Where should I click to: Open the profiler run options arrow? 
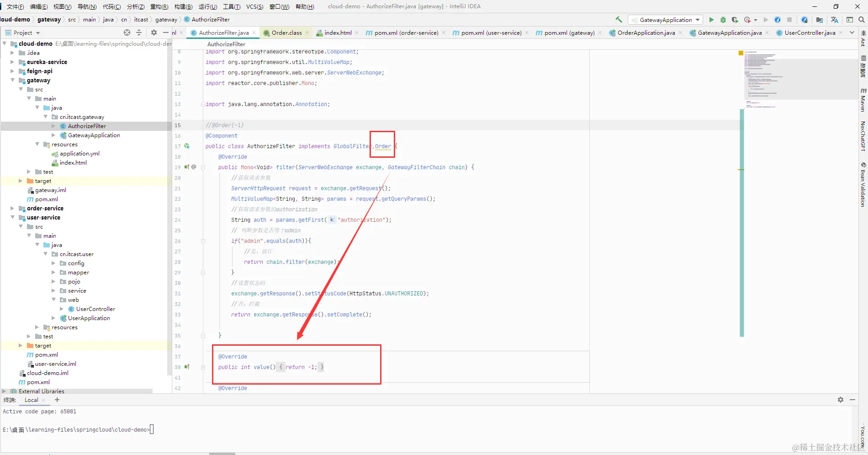(x=755, y=20)
